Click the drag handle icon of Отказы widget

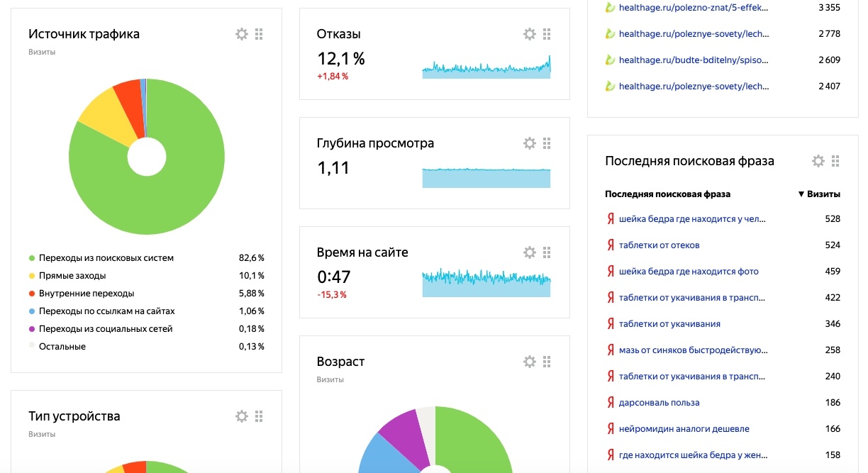pyautogui.click(x=547, y=34)
